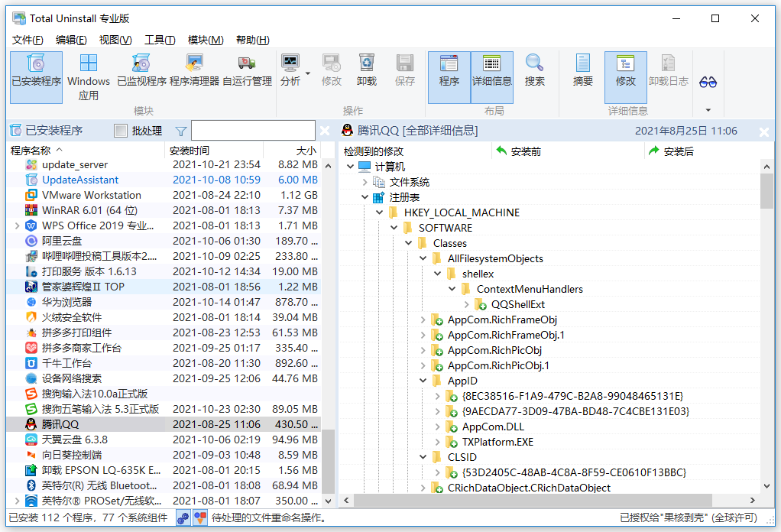Click 天翼云盘 6.3.8 icon

pos(31,440)
